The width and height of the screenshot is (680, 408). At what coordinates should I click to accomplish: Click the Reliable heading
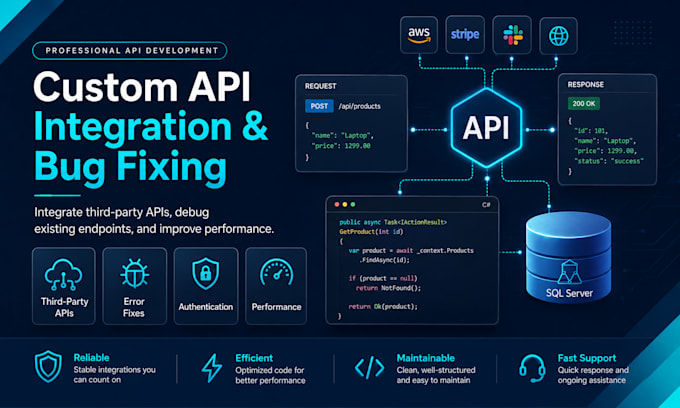(91, 358)
